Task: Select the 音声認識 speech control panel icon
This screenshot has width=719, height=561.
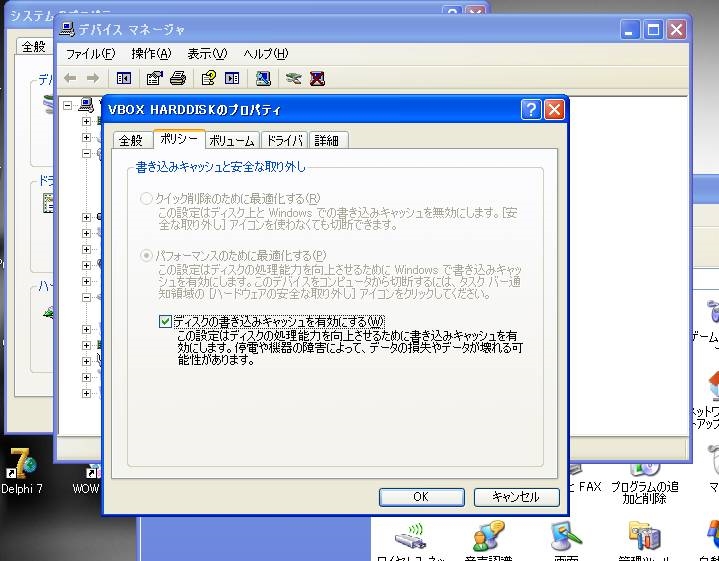Action: point(488,536)
